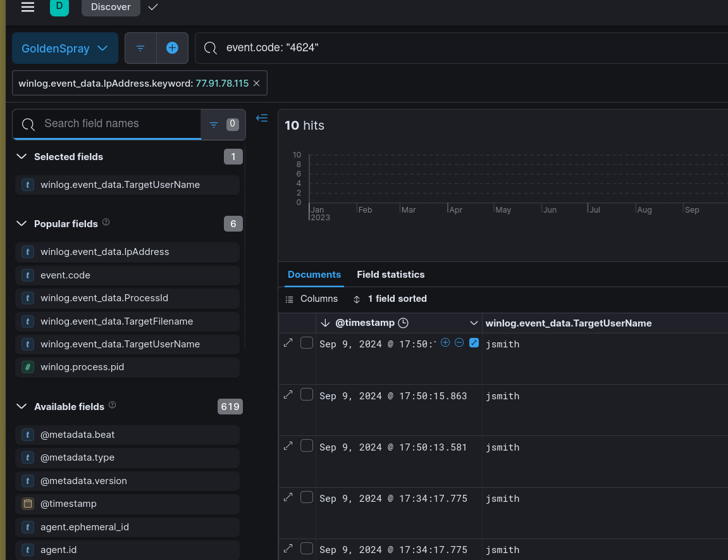Click the Columns button

pos(312,299)
